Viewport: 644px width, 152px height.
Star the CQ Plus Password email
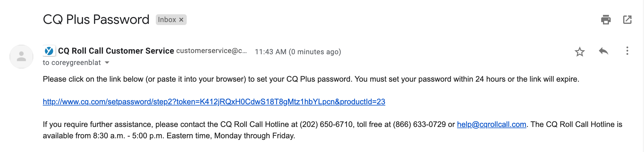tap(579, 52)
